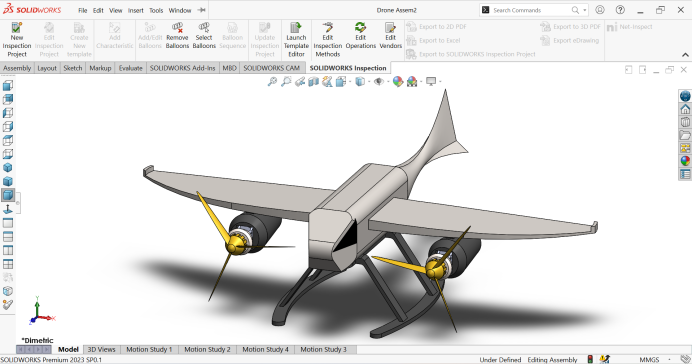Open Edit Operations tool

[361, 36]
